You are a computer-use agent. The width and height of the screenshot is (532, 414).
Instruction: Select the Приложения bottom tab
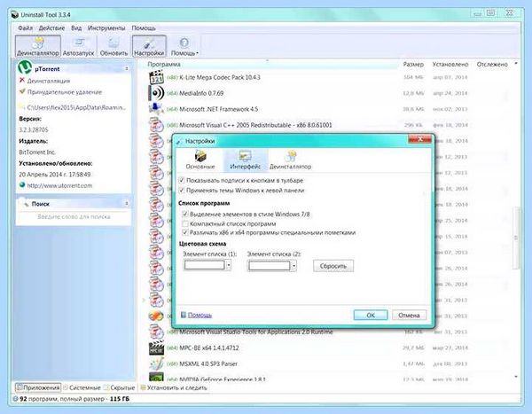(x=38, y=387)
